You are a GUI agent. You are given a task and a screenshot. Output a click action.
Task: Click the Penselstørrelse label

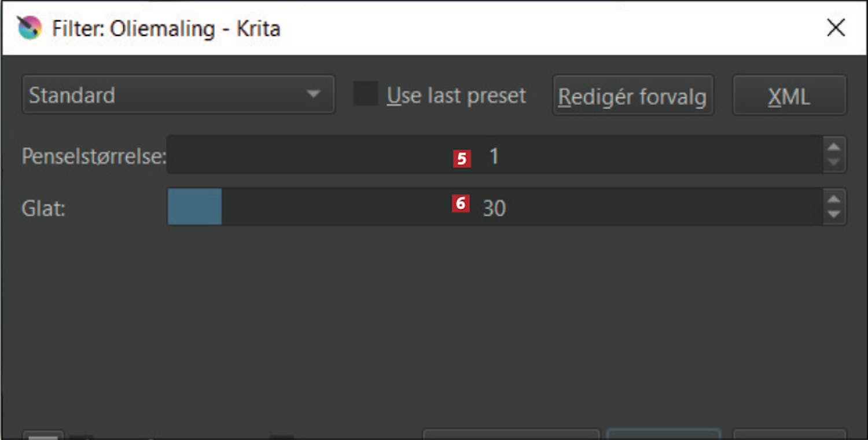tap(94, 156)
